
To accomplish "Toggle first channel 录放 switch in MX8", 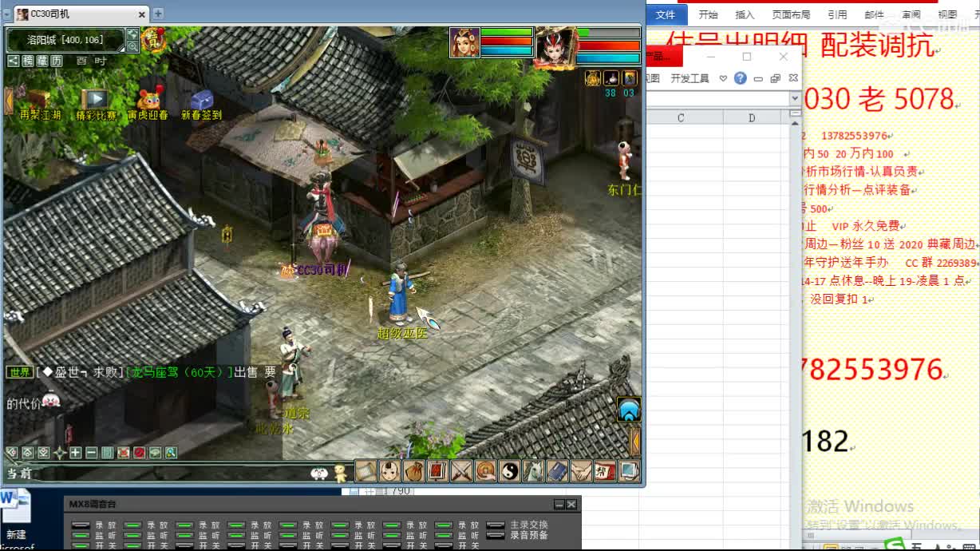I will click(x=81, y=525).
